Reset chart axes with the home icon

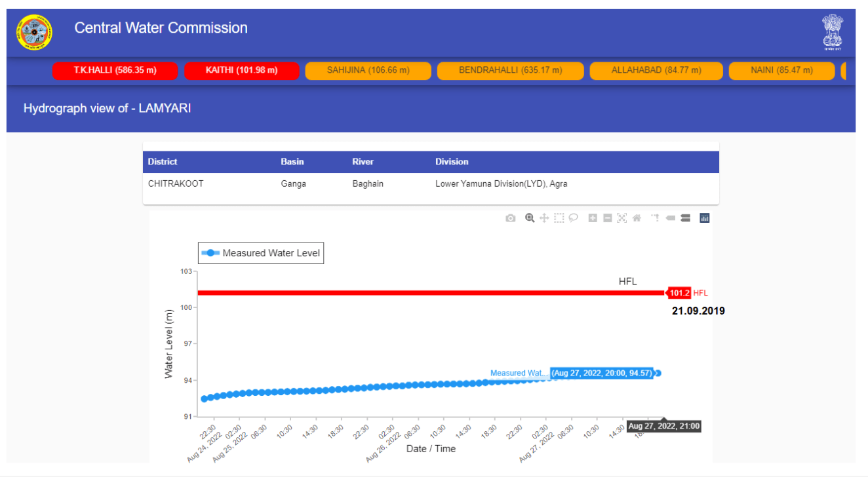tap(637, 218)
